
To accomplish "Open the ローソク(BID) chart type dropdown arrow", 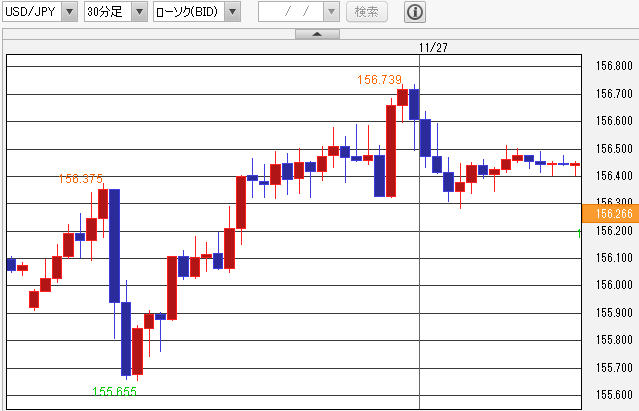I will (232, 13).
